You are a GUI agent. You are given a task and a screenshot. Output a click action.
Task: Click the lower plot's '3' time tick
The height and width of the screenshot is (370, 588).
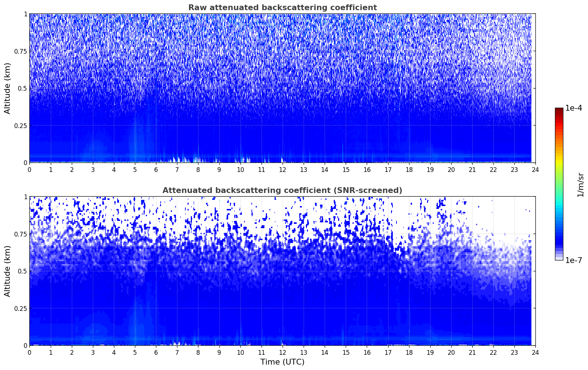pyautogui.click(x=92, y=352)
